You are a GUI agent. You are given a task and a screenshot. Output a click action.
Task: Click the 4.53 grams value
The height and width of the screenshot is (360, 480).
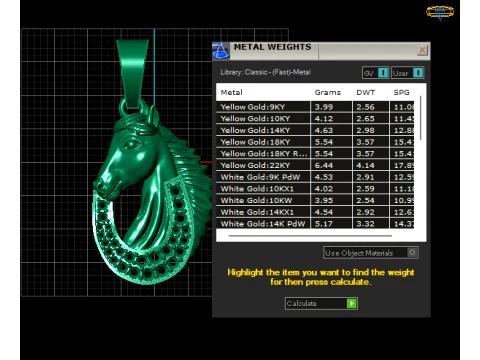(324, 177)
